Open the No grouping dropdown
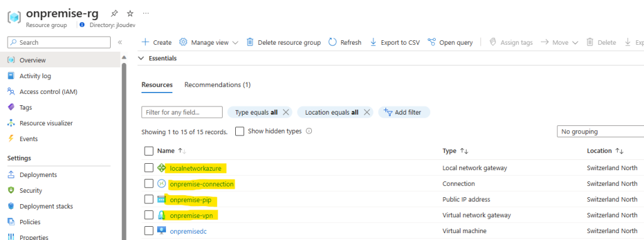 point(600,132)
